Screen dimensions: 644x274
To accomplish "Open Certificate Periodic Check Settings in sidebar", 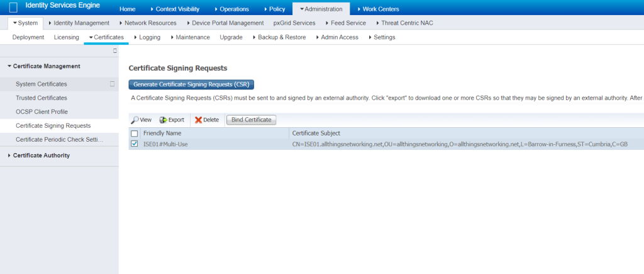I will [60, 139].
